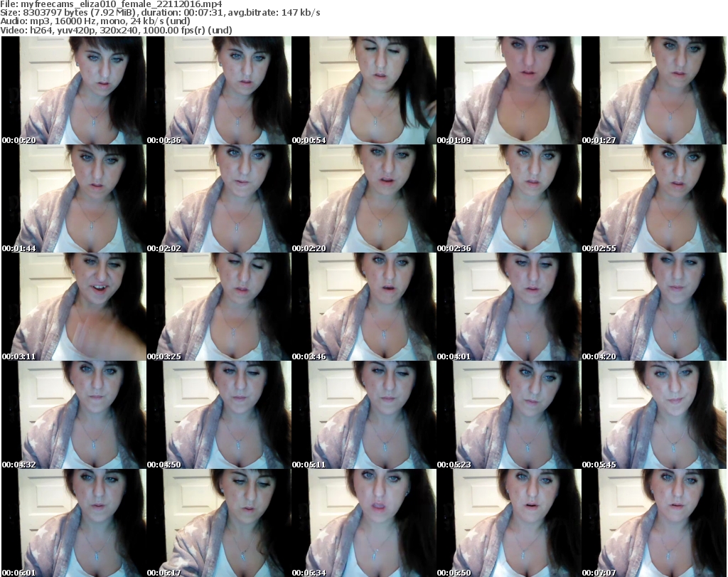The image size is (728, 577).
Task: Pick the thumbnail timestamped 00:03:46
Action: [364, 307]
